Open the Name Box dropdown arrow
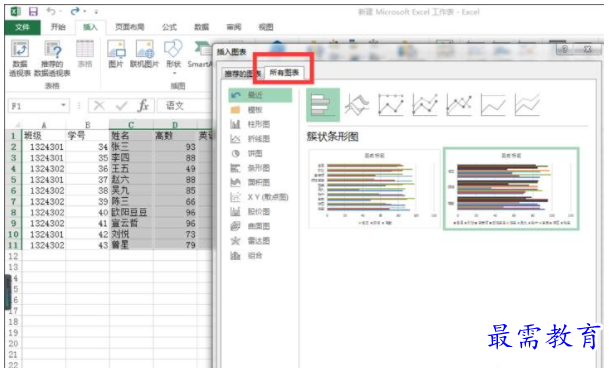Screen dimensions: 609x368 (x=63, y=105)
